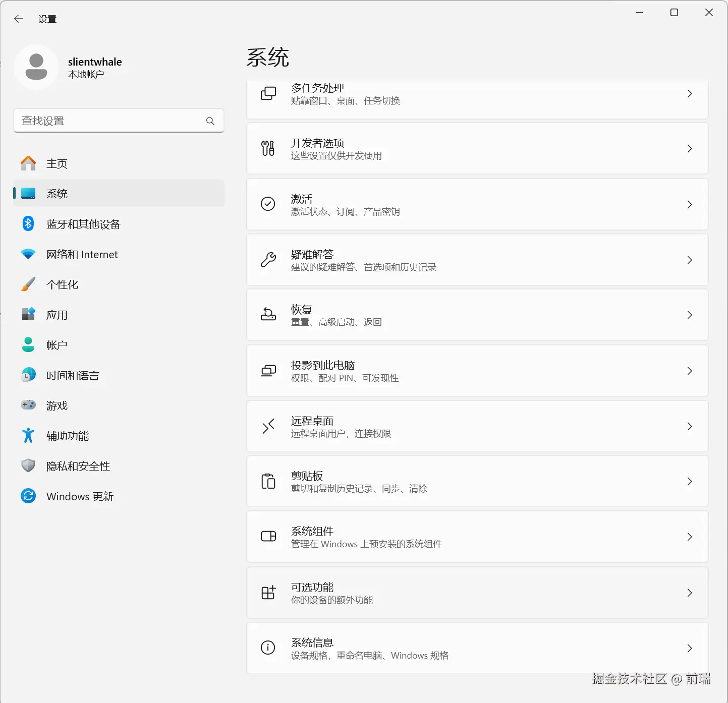This screenshot has height=703, width=728.
Task: Select 蓝牙和其他设备 in sidebar
Action: 119,224
